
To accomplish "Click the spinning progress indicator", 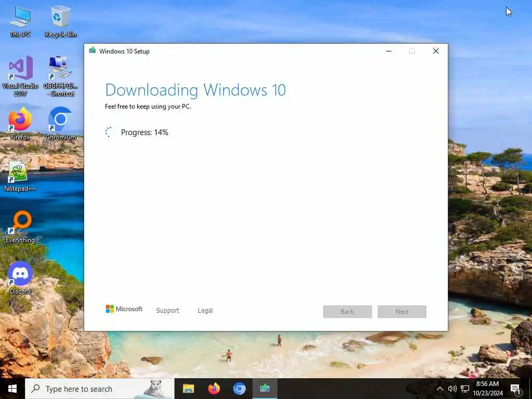I will pyautogui.click(x=109, y=132).
